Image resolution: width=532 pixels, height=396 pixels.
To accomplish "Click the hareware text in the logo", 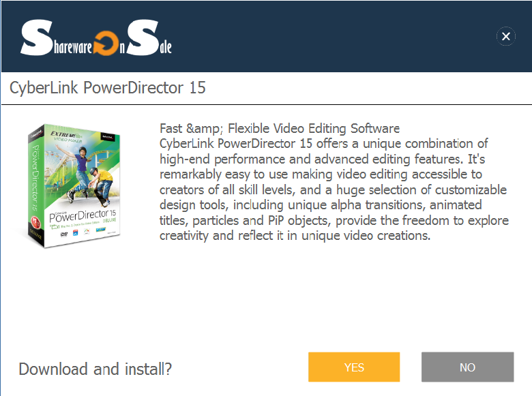I will (73, 47).
